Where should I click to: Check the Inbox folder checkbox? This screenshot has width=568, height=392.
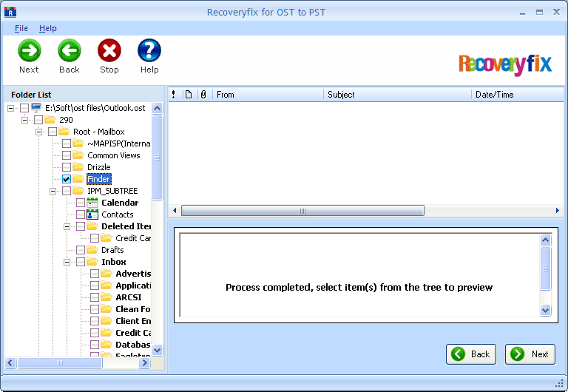pyautogui.click(x=81, y=262)
